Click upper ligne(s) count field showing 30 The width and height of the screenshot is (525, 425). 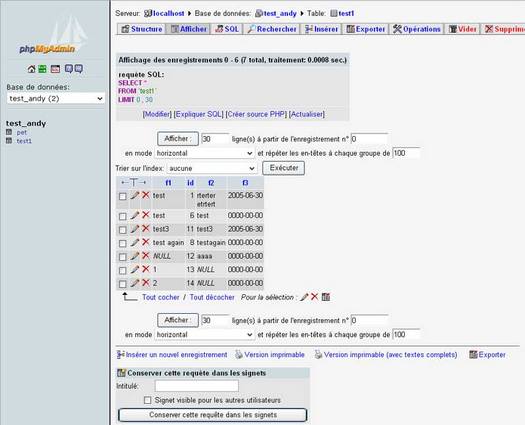pyautogui.click(x=215, y=139)
